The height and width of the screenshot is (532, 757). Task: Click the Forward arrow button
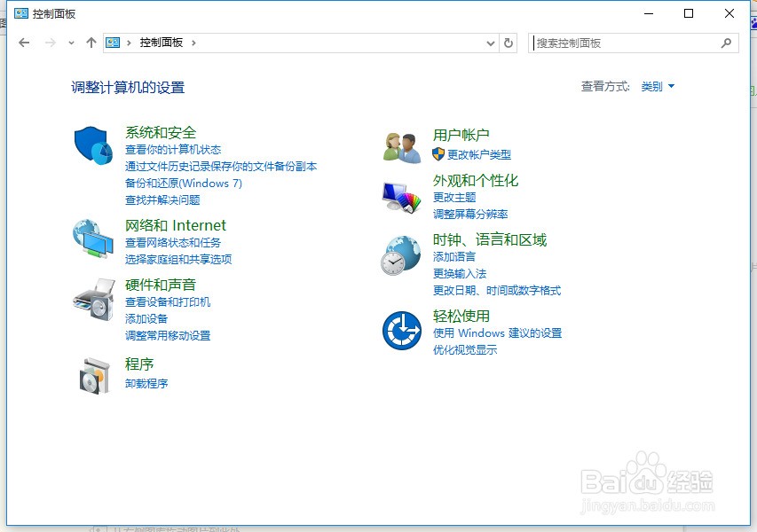point(51,43)
